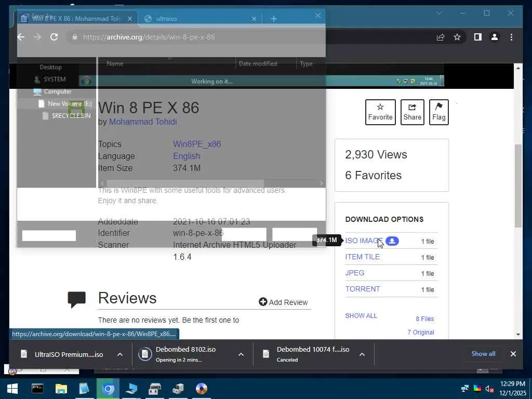
Task: Select Desktop in Save dialog tree
Action: coord(50,67)
